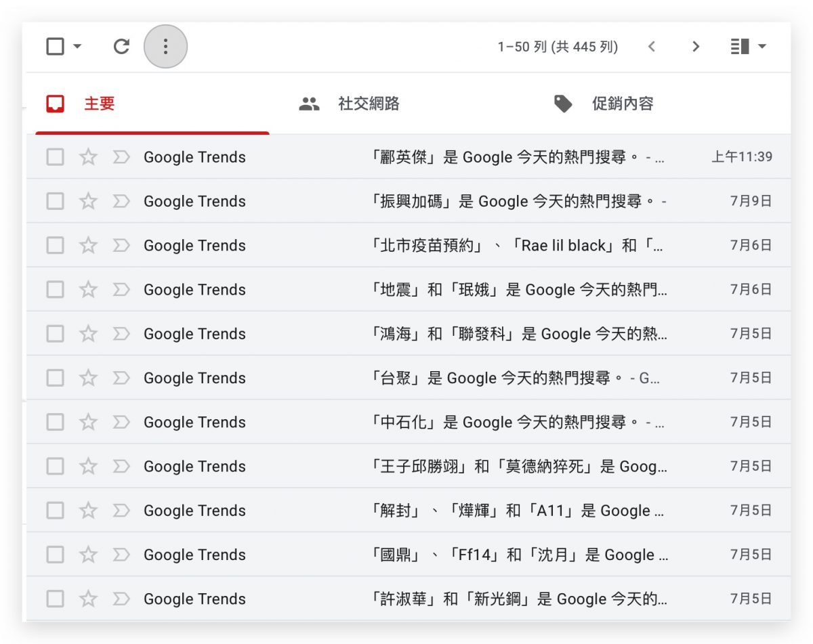Image resolution: width=813 pixels, height=644 pixels.
Task: Select the 「中石化」 email checkbox
Action: [55, 422]
